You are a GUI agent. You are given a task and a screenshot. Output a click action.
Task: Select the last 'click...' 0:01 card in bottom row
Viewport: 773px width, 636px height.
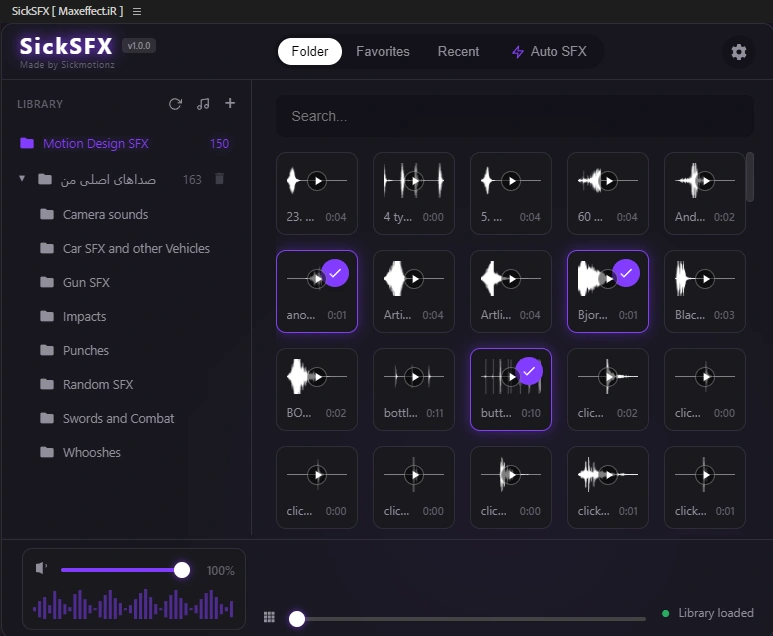click(x=704, y=488)
